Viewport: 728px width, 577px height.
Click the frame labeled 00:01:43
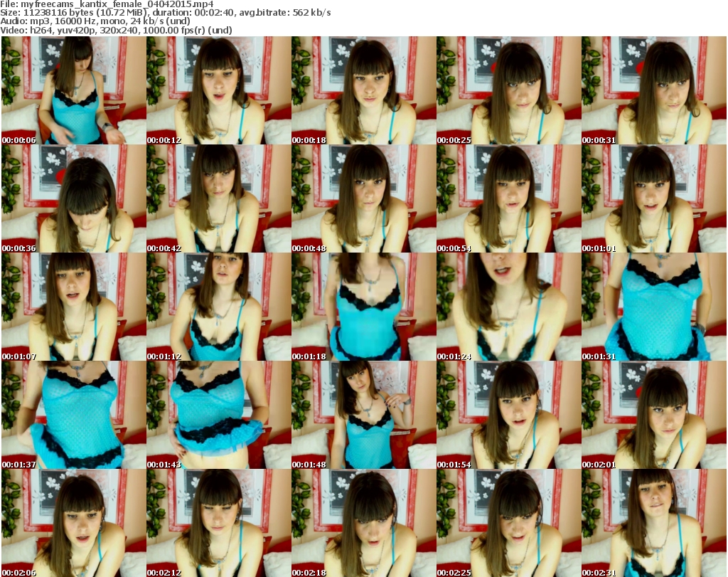pyautogui.click(x=218, y=415)
